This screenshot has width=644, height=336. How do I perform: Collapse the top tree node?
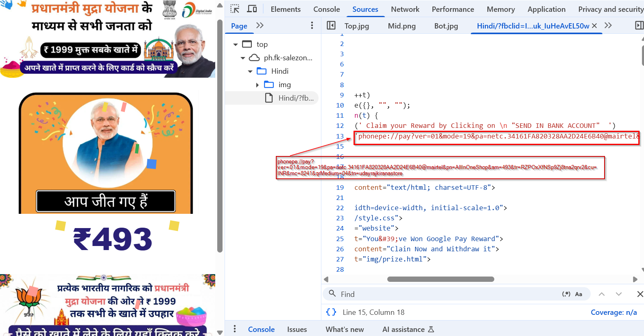tap(235, 44)
